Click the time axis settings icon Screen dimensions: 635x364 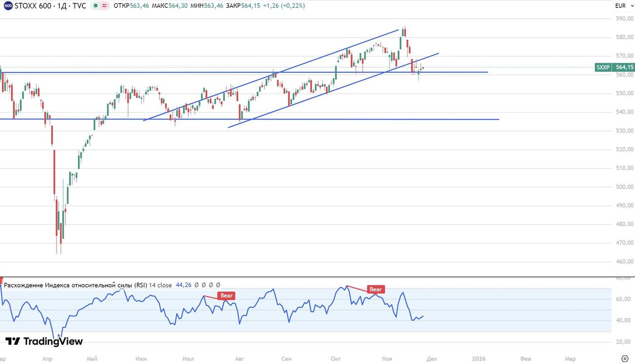[625, 359]
